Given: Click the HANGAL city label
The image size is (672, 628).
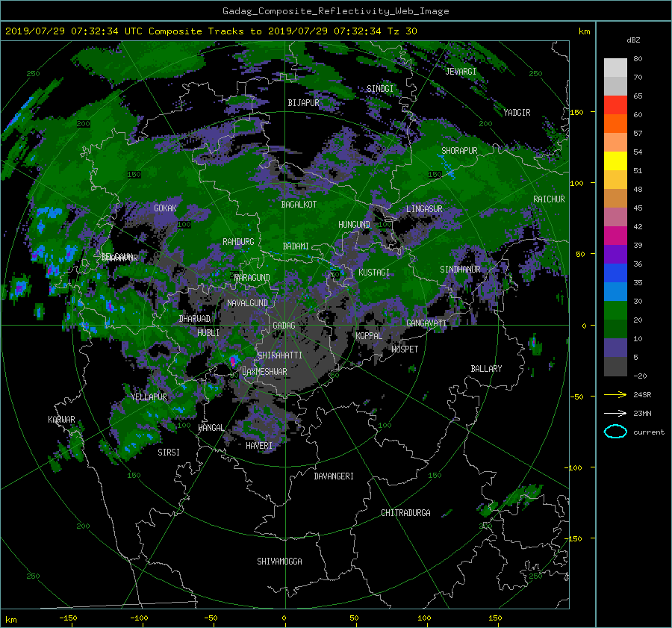Looking at the screenshot, I should pyautogui.click(x=211, y=428).
